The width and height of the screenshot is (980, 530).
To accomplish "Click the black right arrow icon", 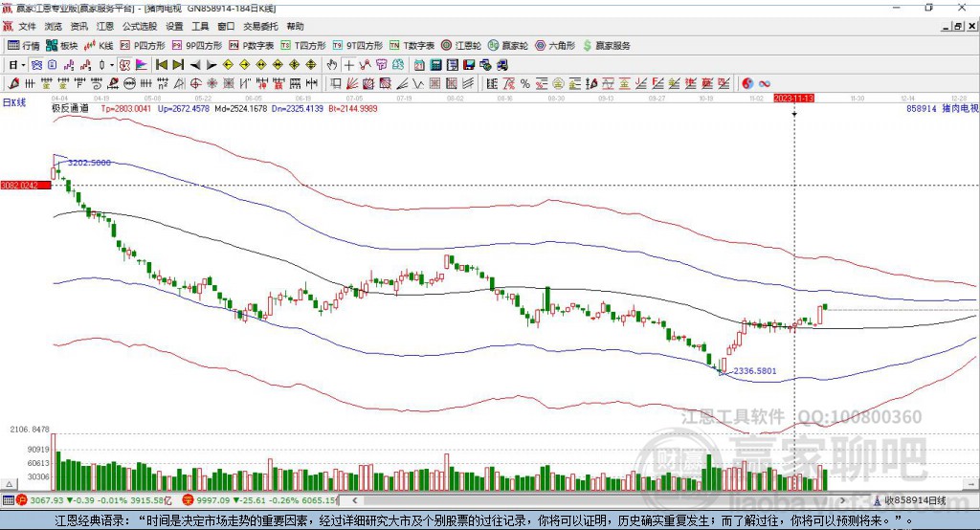I will click(212, 65).
